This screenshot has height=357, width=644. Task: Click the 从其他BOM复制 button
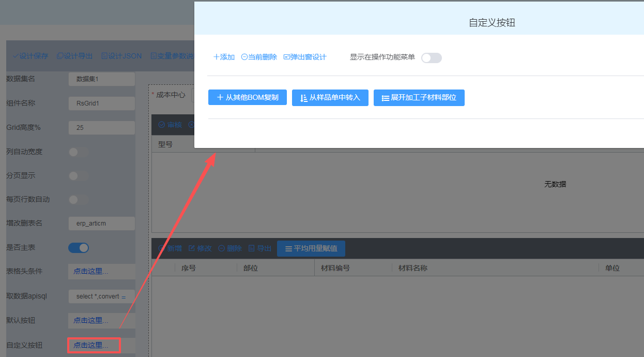pyautogui.click(x=247, y=97)
